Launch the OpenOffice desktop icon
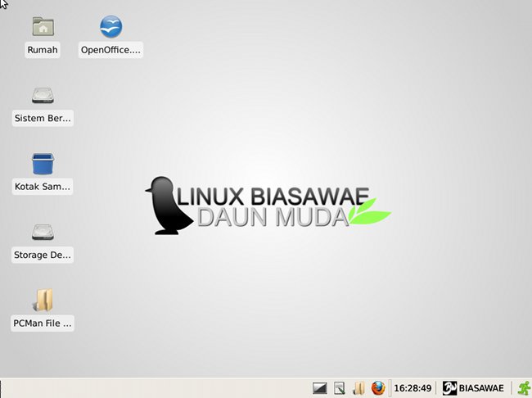Screen dimensions: 532x398 (x=111, y=26)
